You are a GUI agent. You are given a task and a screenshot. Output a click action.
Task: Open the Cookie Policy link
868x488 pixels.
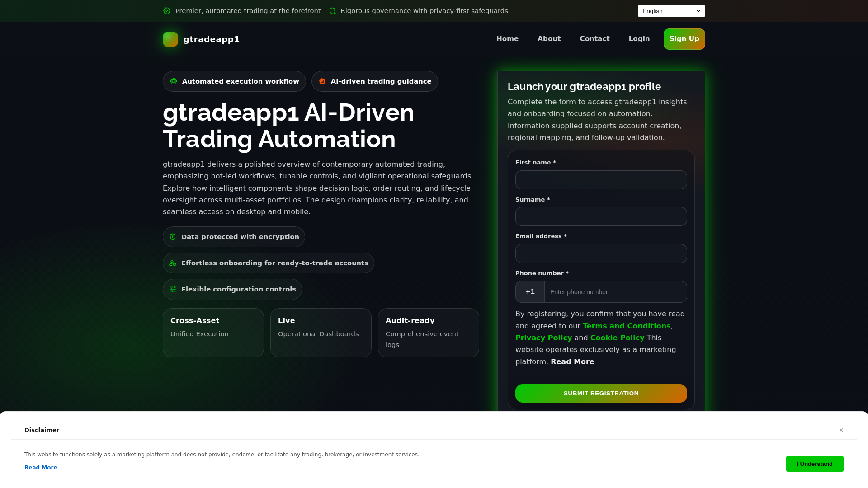click(x=617, y=338)
